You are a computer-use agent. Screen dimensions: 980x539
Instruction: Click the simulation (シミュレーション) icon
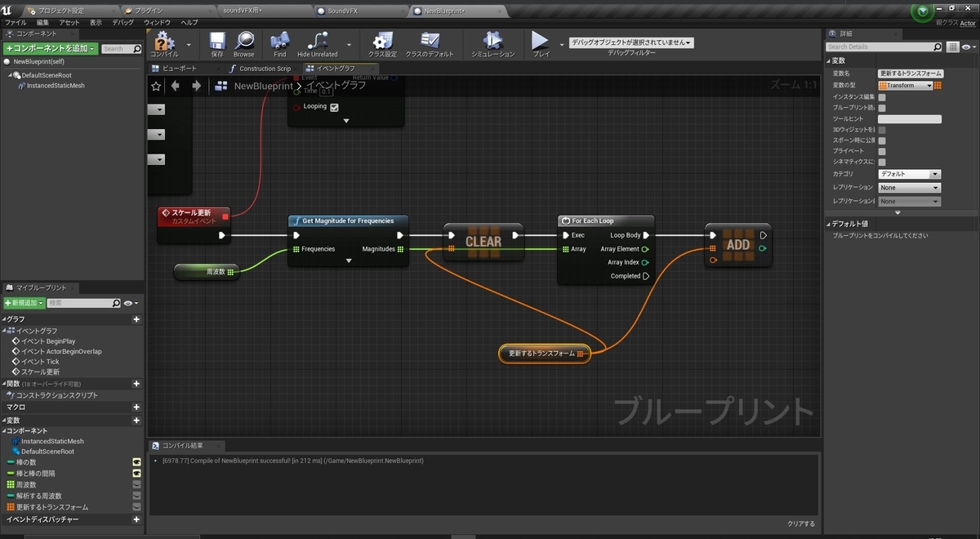492,41
